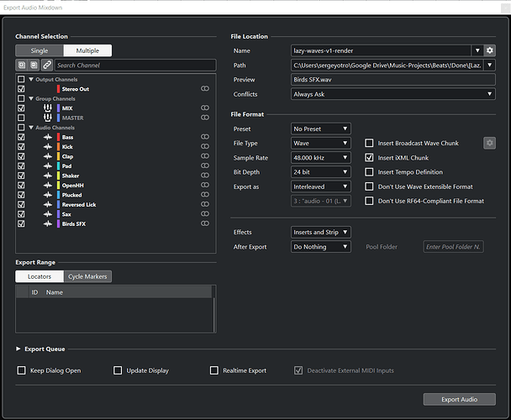Toggle link icon on Birds SFX row
This screenshot has width=511, height=420.
205,223
